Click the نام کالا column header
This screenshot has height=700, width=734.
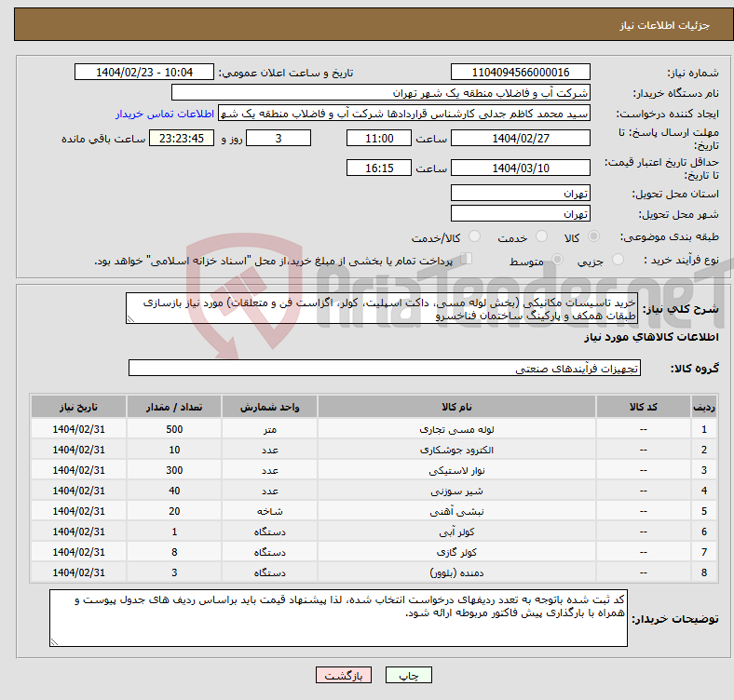point(456,407)
